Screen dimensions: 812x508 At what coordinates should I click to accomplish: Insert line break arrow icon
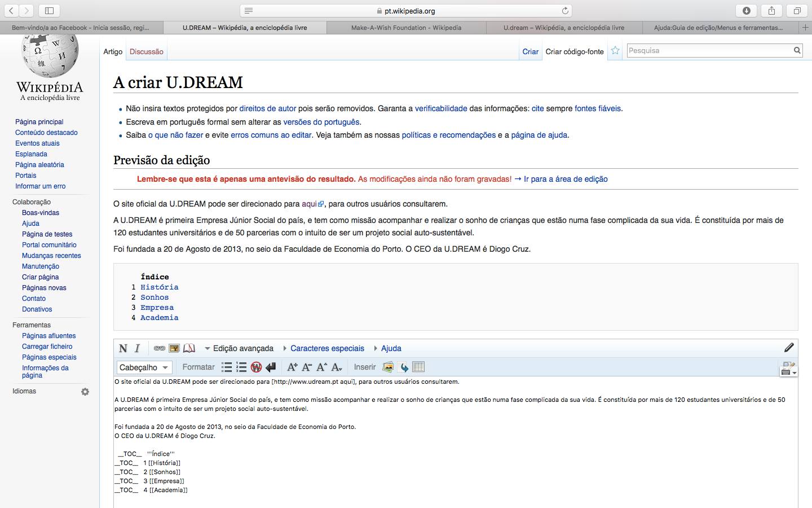click(271, 367)
